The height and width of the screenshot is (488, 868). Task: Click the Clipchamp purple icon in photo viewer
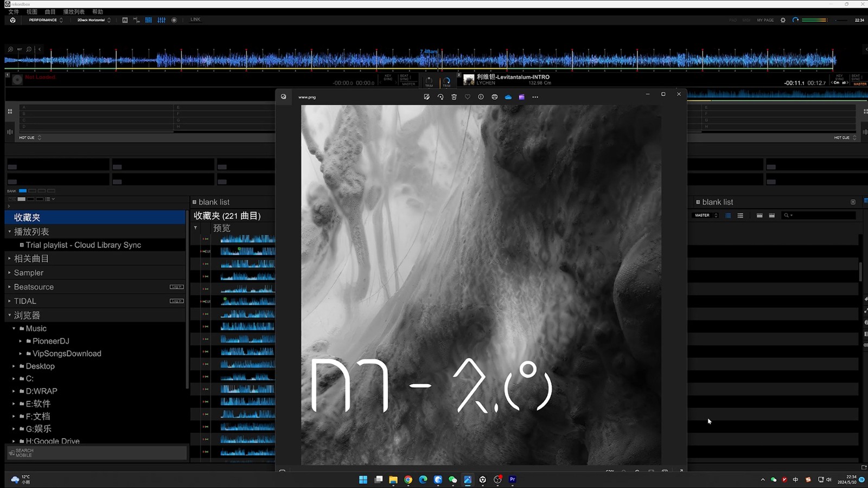coord(522,97)
